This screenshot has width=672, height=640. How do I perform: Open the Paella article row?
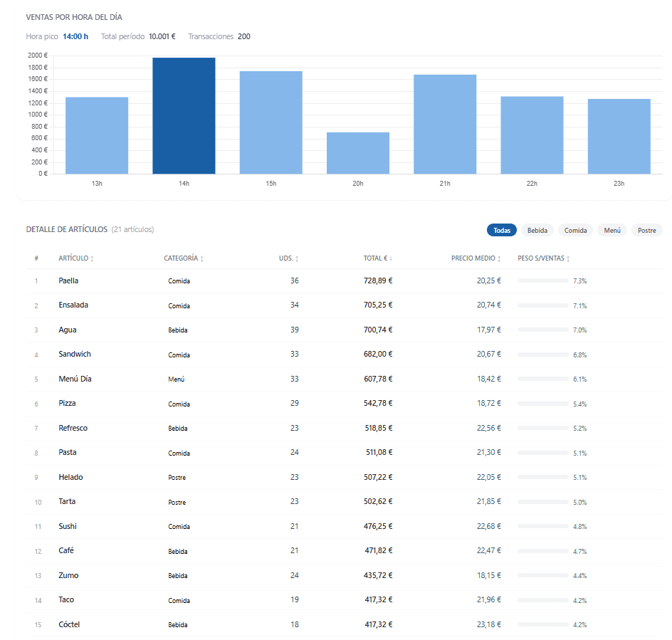point(344,280)
